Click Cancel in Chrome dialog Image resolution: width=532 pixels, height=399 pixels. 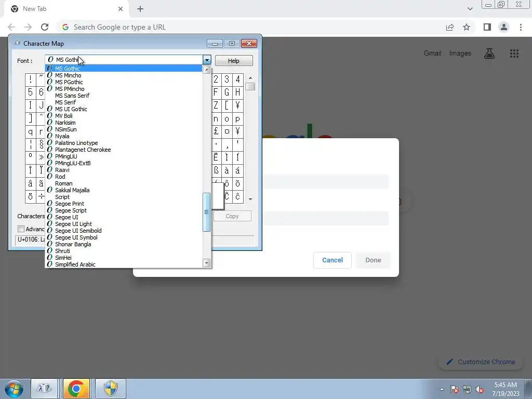(332, 260)
